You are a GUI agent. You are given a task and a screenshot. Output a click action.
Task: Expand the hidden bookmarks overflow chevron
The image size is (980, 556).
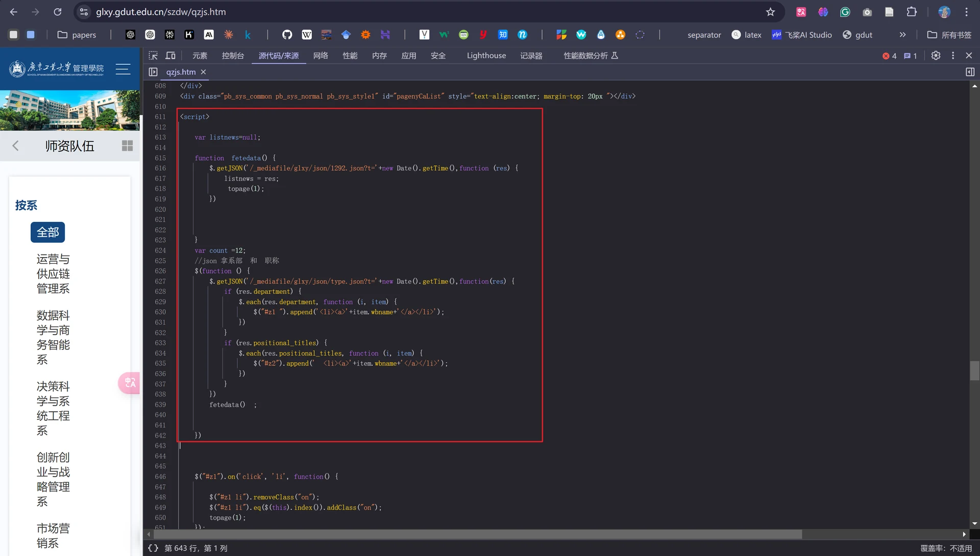(902, 35)
